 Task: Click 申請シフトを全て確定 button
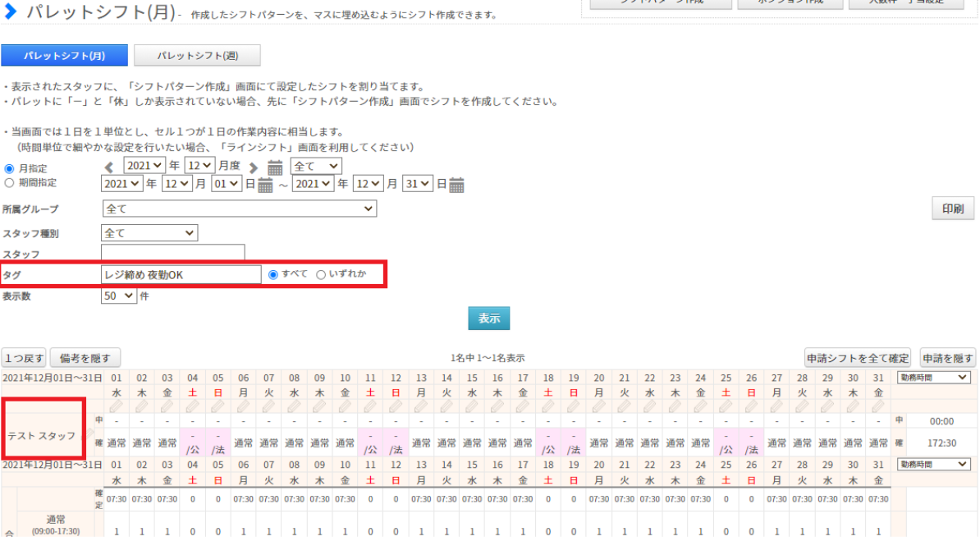click(858, 358)
